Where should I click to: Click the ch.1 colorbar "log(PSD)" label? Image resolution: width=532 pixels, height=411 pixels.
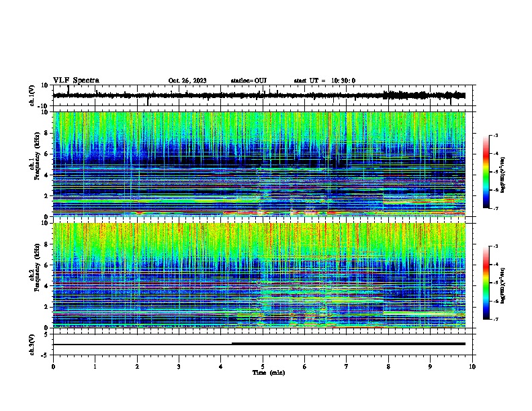tap(503, 175)
